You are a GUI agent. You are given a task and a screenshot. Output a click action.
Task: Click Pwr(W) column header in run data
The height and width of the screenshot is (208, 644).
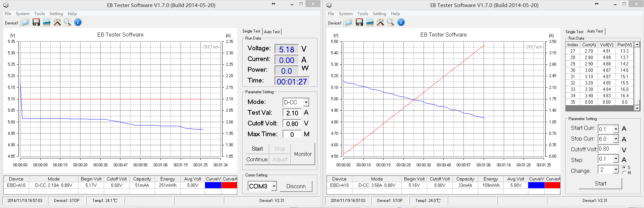click(x=625, y=45)
